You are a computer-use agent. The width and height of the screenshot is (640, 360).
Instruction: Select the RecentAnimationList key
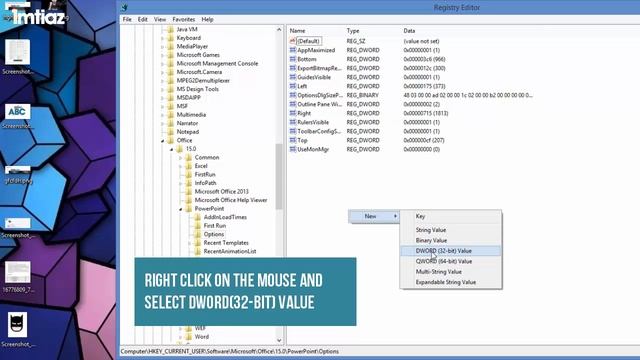tap(230, 251)
